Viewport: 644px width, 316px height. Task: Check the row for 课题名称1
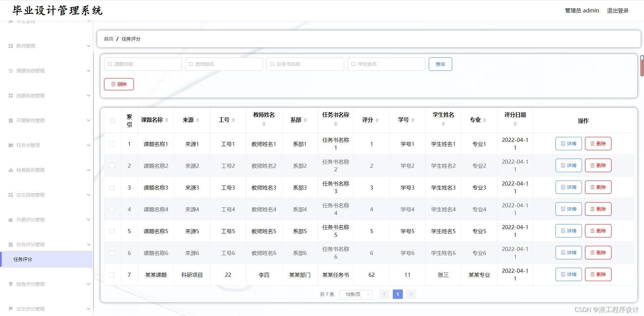click(112, 144)
